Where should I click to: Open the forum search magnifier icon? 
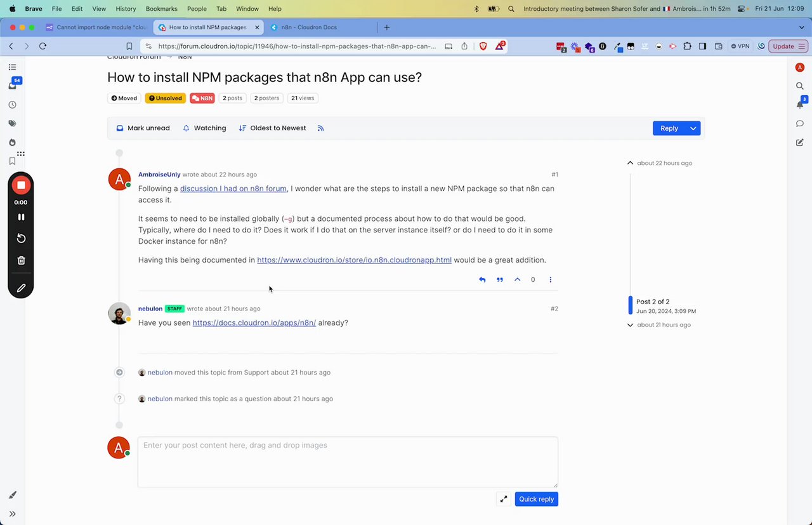[800, 86]
